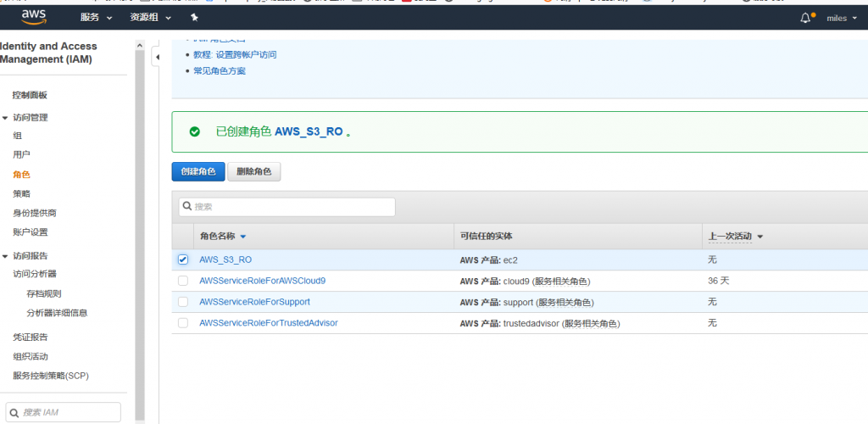
Task: Sort by 上一次活动 column arrow
Action: tap(760, 237)
